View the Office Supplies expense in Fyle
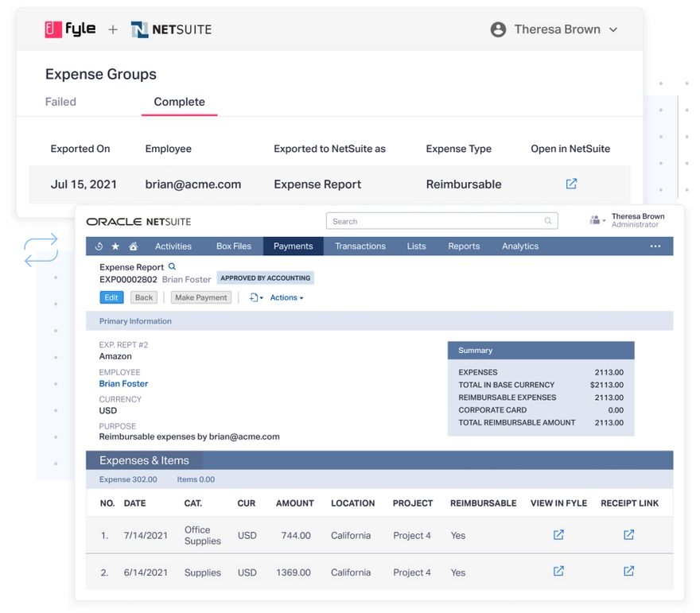The image size is (700, 613). (x=558, y=535)
